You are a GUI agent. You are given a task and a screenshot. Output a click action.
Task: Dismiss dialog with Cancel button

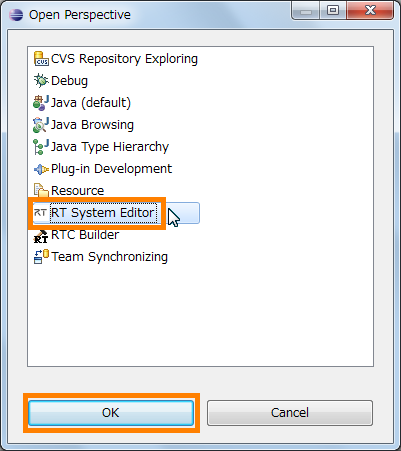290,413
